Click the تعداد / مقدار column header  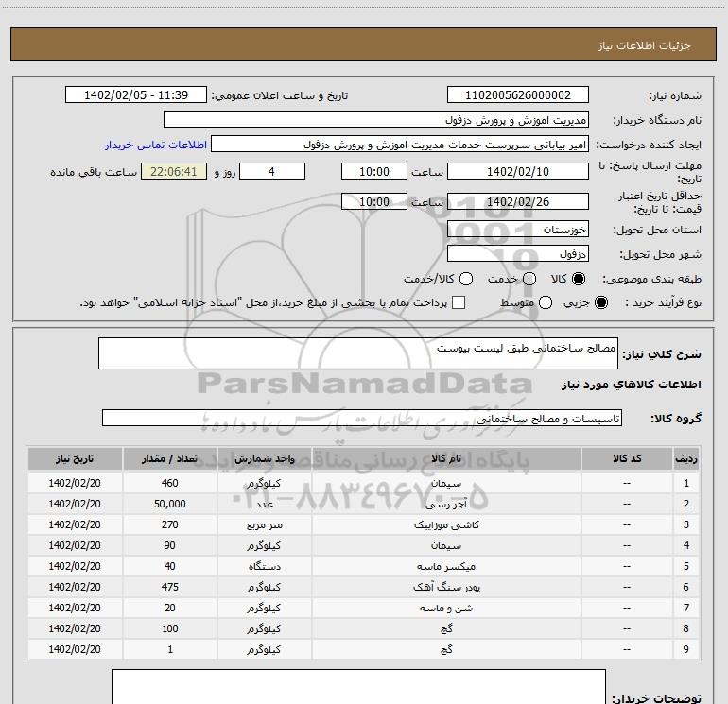pyautogui.click(x=169, y=459)
